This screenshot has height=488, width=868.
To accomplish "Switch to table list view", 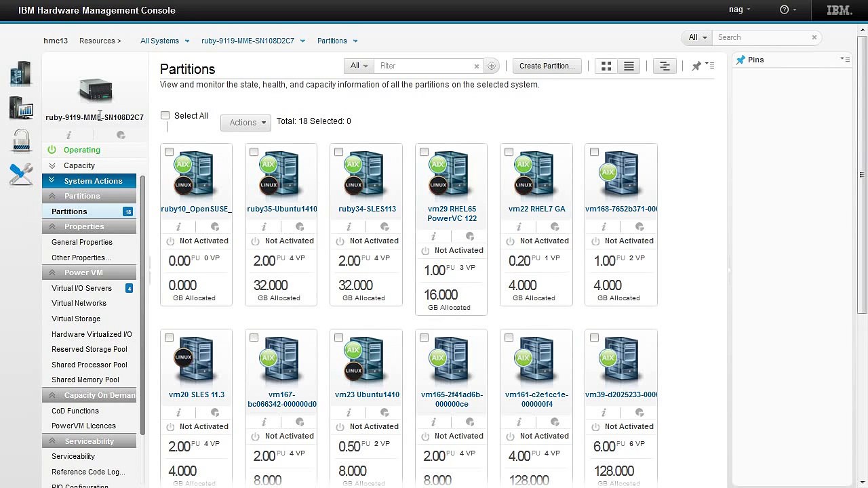I will pyautogui.click(x=629, y=66).
